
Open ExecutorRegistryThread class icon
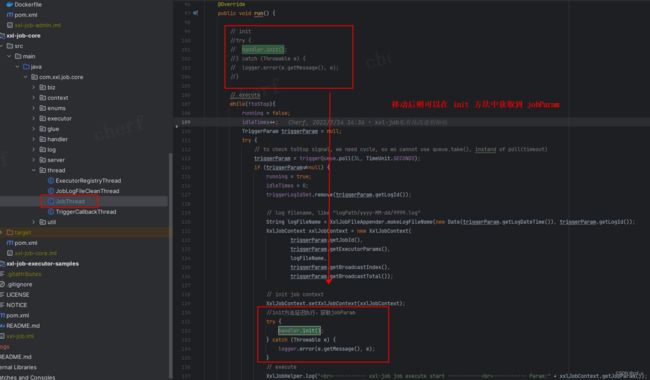[x=51, y=181]
